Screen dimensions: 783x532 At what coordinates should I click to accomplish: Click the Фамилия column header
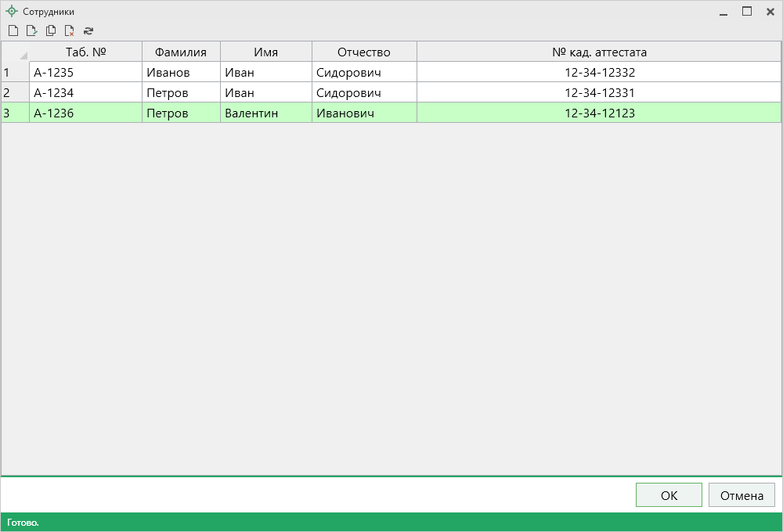point(181,52)
